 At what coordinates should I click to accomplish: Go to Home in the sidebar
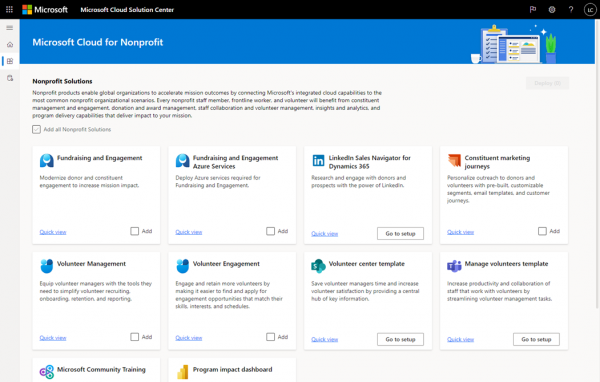[x=10, y=44]
